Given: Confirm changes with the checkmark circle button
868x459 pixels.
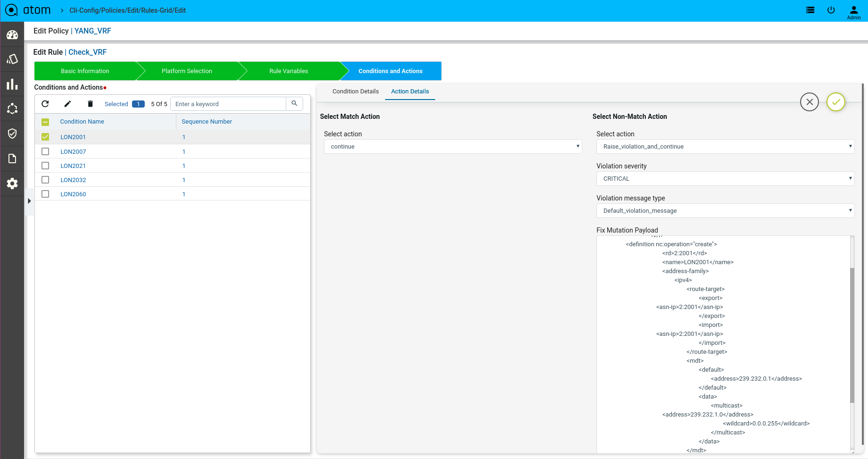Looking at the screenshot, I should (x=836, y=102).
